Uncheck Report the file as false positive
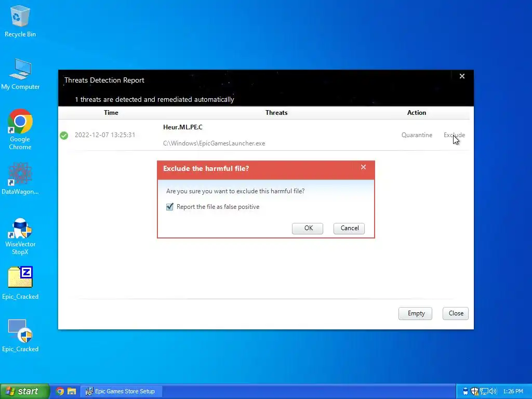Viewport: 532px width, 399px height. point(170,207)
